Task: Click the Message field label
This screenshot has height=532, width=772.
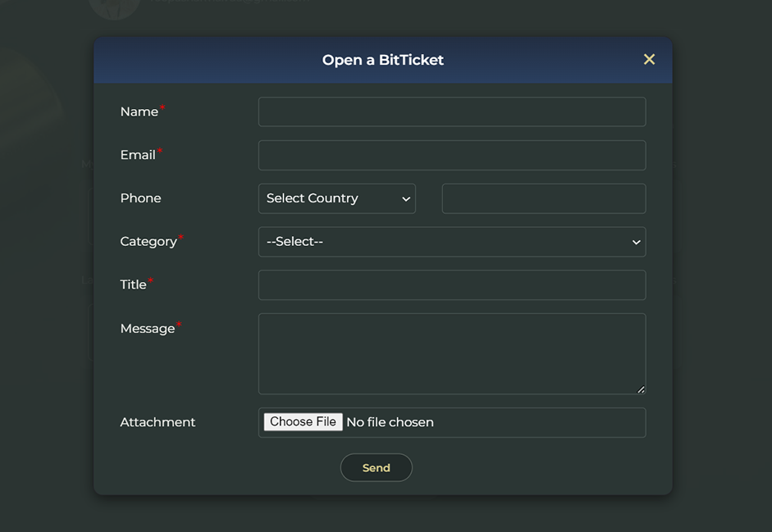Action: click(x=148, y=329)
